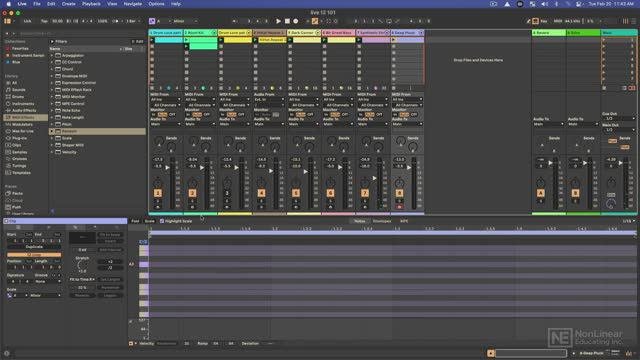This screenshot has height=360, width=640.
Task: Toggle the metronome icon
Action: tap(116, 21)
